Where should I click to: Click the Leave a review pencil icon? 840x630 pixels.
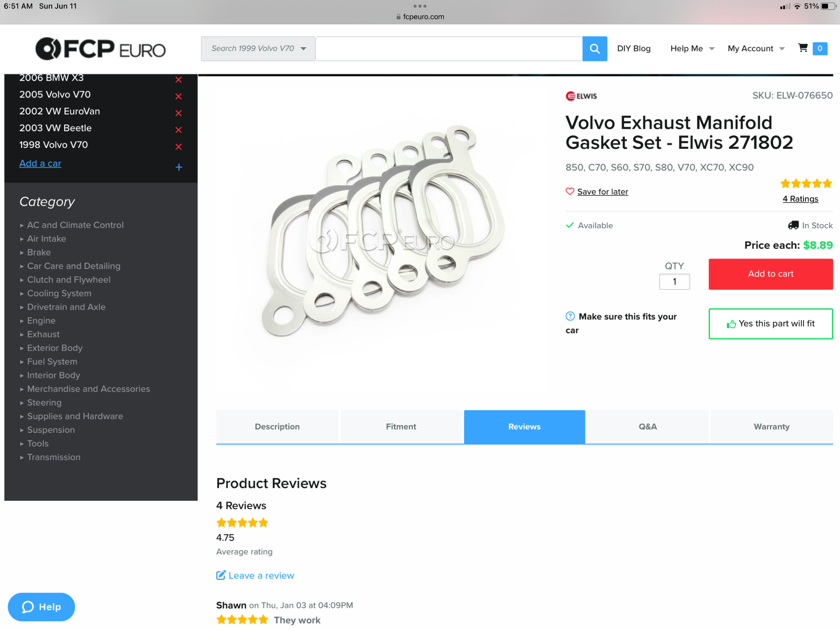coord(221,575)
